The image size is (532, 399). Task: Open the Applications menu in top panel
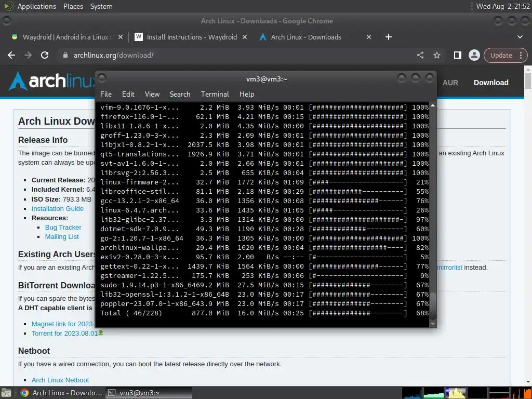point(37,6)
